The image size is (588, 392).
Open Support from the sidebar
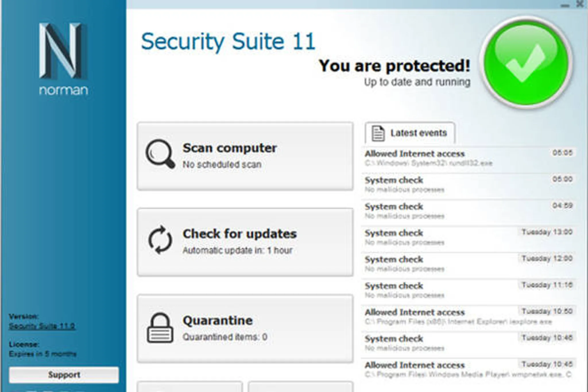pyautogui.click(x=64, y=375)
